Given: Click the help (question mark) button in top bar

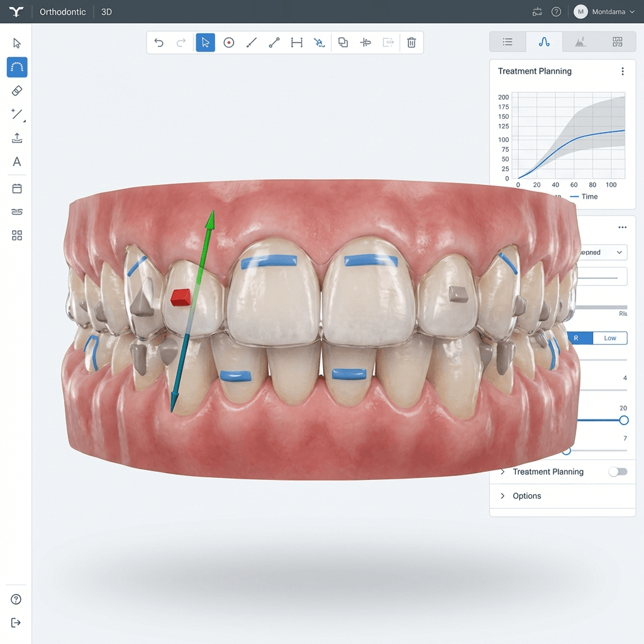Looking at the screenshot, I should tap(556, 11).
